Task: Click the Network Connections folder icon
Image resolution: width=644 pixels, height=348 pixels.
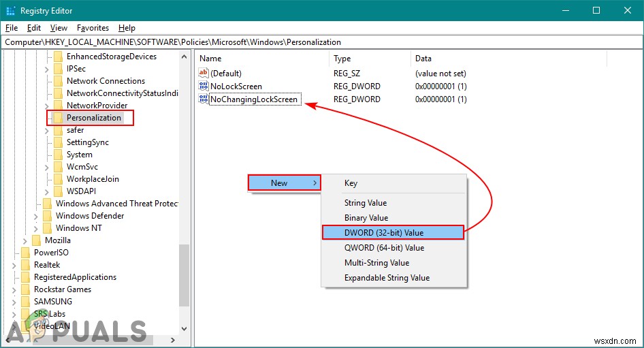Action: click(x=59, y=81)
